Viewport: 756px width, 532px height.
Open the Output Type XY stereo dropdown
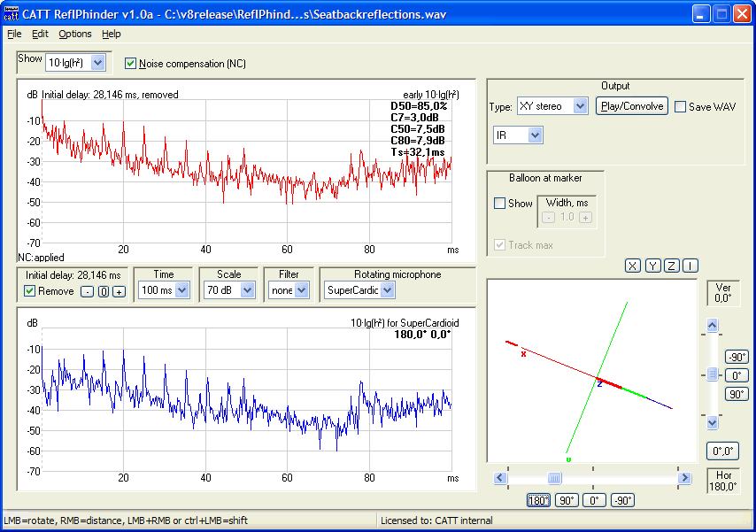(x=580, y=106)
